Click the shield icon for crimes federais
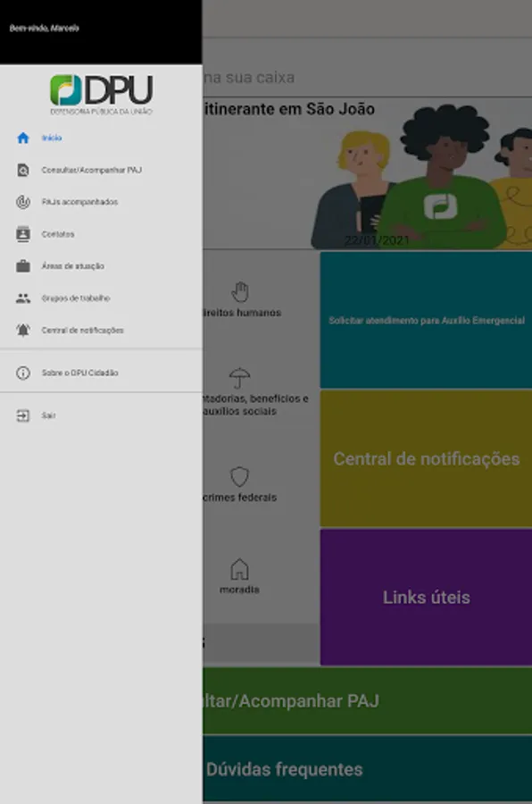 point(240,477)
